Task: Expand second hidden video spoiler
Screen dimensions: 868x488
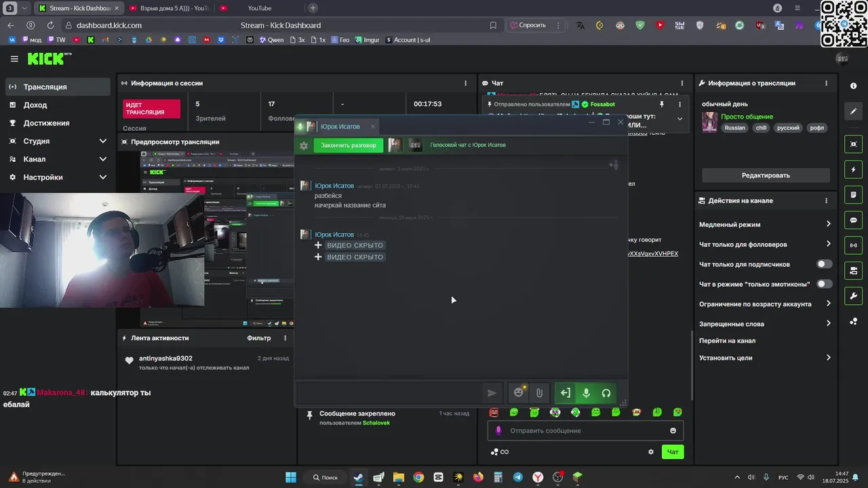Action: click(x=349, y=257)
